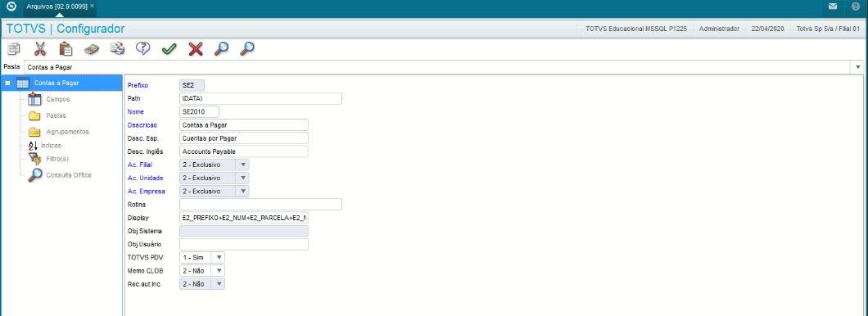Screen dimensions: 868x316
Task: Open the Campos tree item
Action: point(57,99)
